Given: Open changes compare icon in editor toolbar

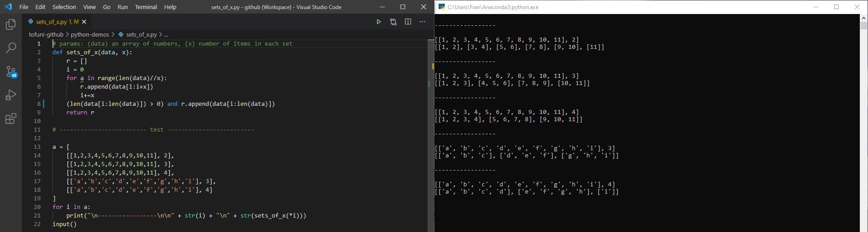Looking at the screenshot, I should pos(393,22).
